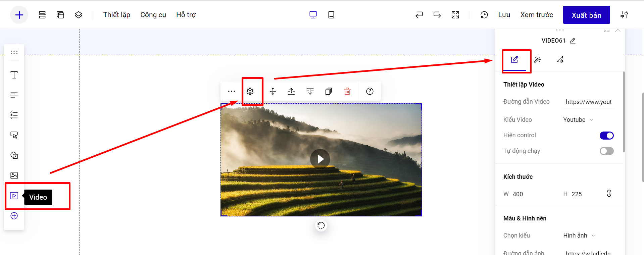Open the Chọn kiểu Hình ảnh dropdown
644x255 pixels.
click(x=579, y=236)
